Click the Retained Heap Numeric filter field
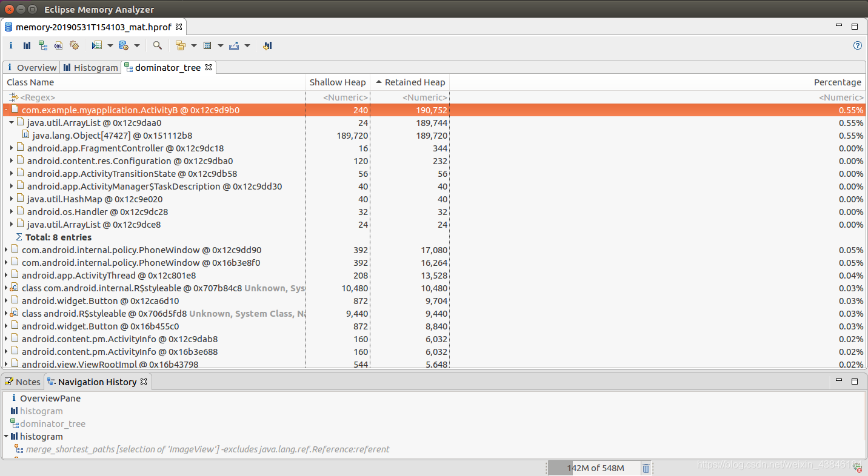The width and height of the screenshot is (868, 476). tap(410, 98)
